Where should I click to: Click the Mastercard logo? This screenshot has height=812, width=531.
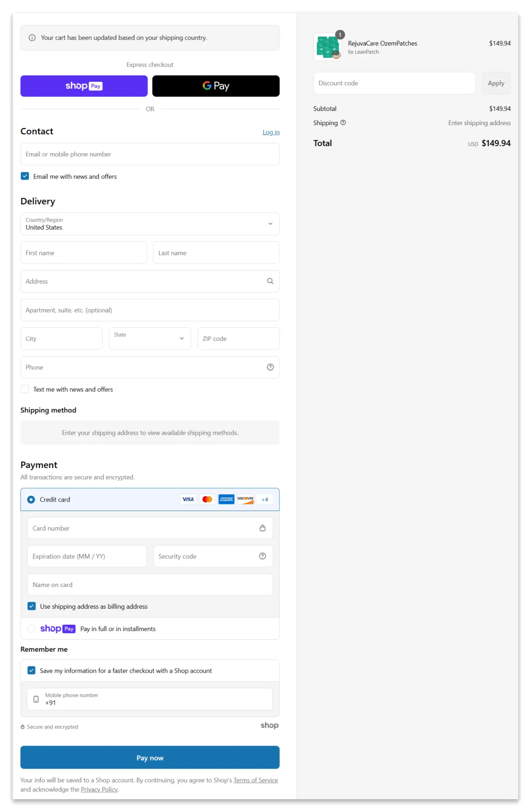(x=207, y=499)
